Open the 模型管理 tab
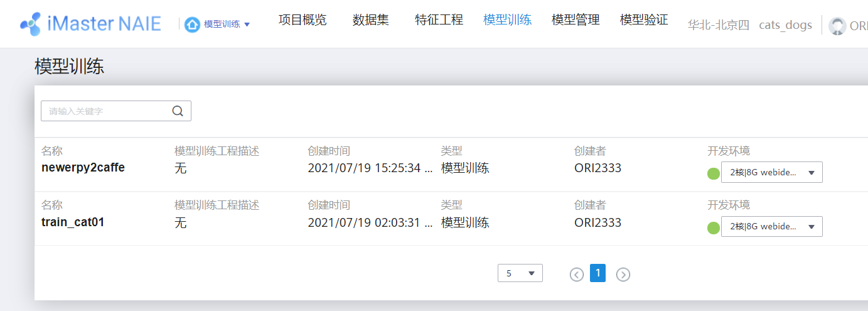868x311 pixels. point(576,20)
